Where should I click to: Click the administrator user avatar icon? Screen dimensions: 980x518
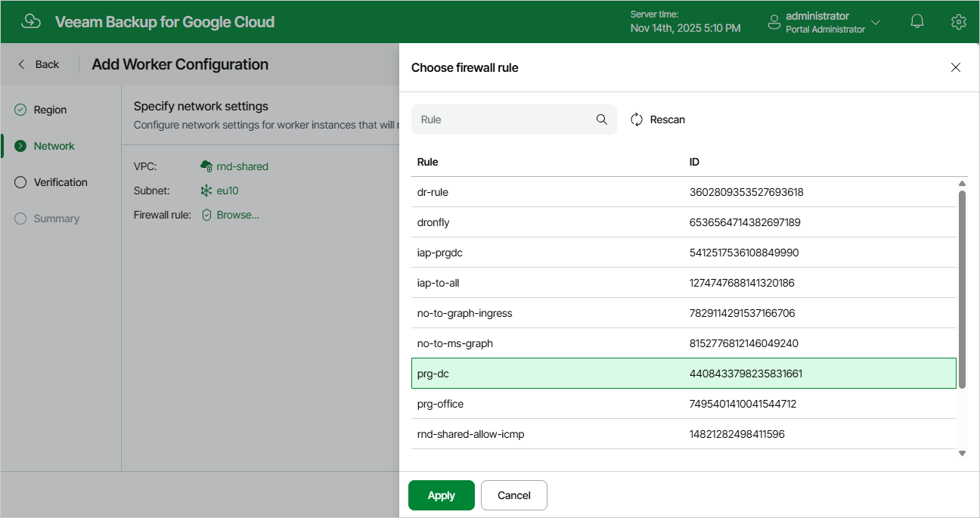point(774,22)
